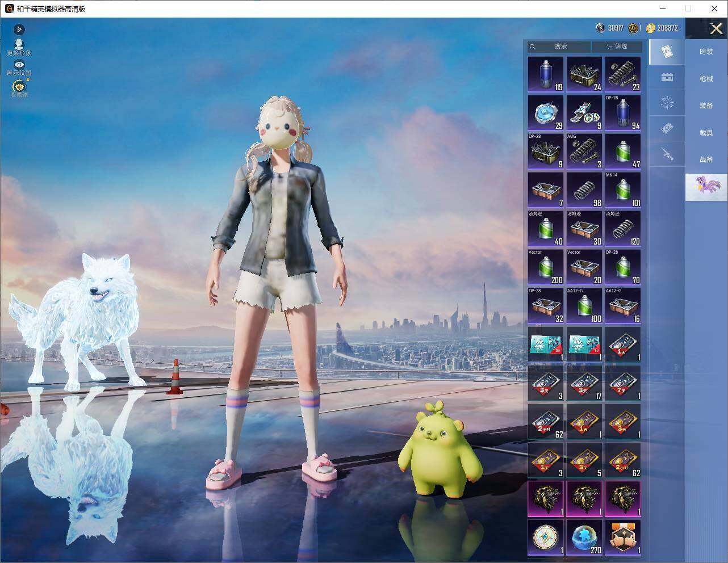Viewport: 728px width, 563px height.
Task: Select DP-28 blue spray can with count 94
Action: point(623,112)
